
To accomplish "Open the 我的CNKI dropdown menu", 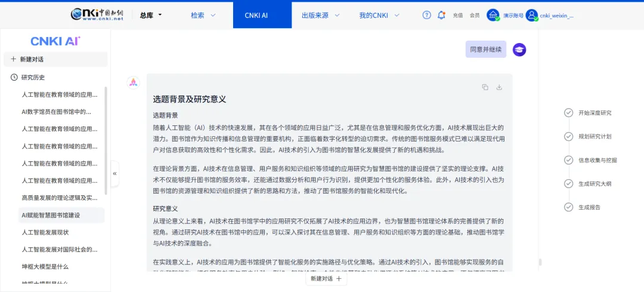I will point(379,15).
